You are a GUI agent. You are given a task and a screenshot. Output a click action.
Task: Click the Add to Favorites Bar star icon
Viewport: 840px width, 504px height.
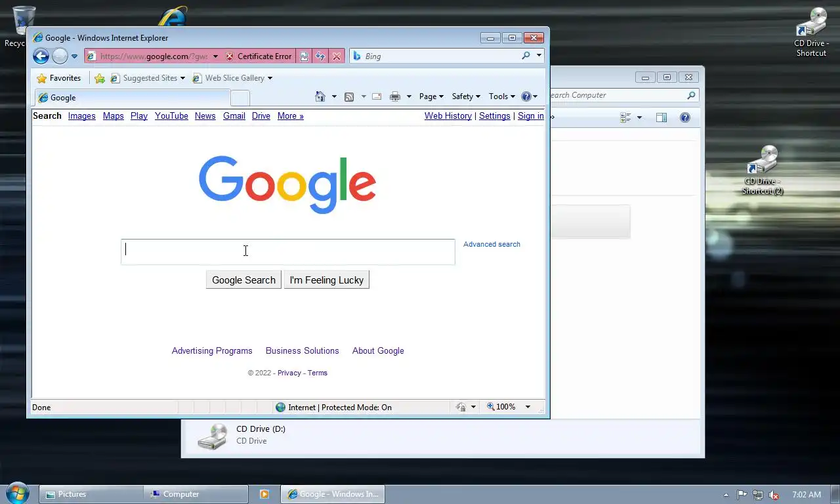coord(99,78)
